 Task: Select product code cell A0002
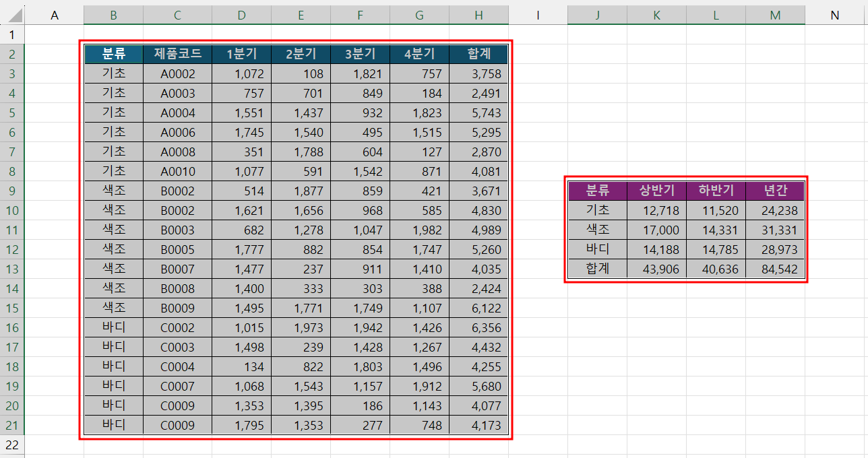pyautogui.click(x=178, y=74)
